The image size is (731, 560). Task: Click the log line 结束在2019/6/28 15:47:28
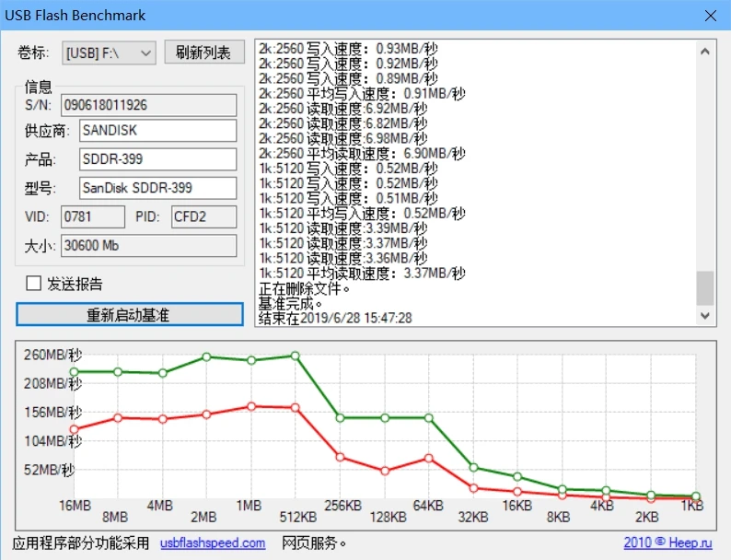335,318
